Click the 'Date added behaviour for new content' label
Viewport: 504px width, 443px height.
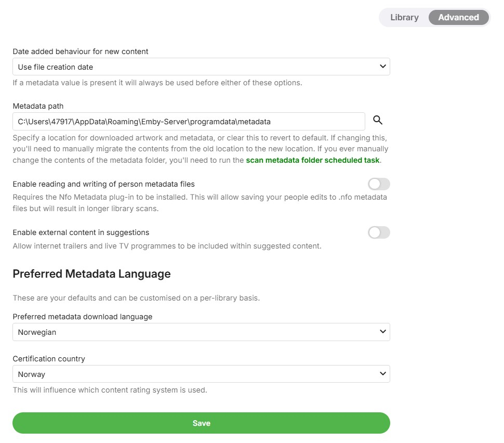tap(80, 51)
